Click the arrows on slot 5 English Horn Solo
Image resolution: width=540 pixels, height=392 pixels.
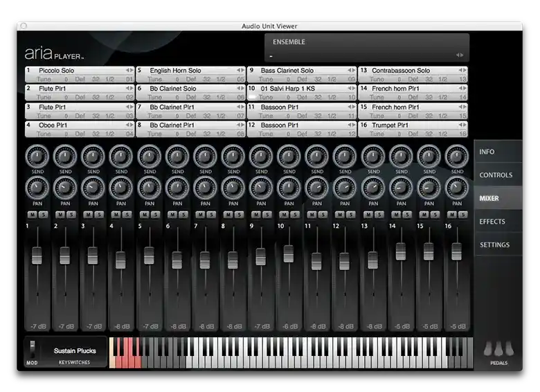coord(240,70)
